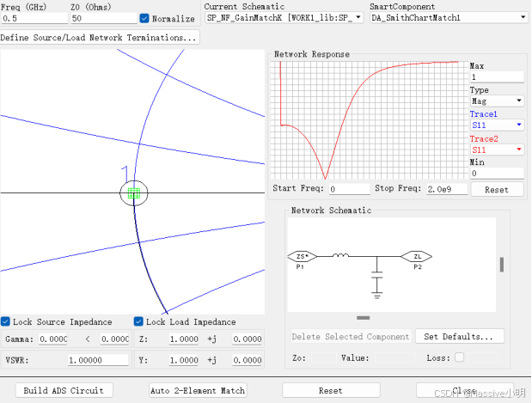Open the Trace1 S11 dropdown
The height and width of the screenshot is (403, 532).
coord(497,125)
